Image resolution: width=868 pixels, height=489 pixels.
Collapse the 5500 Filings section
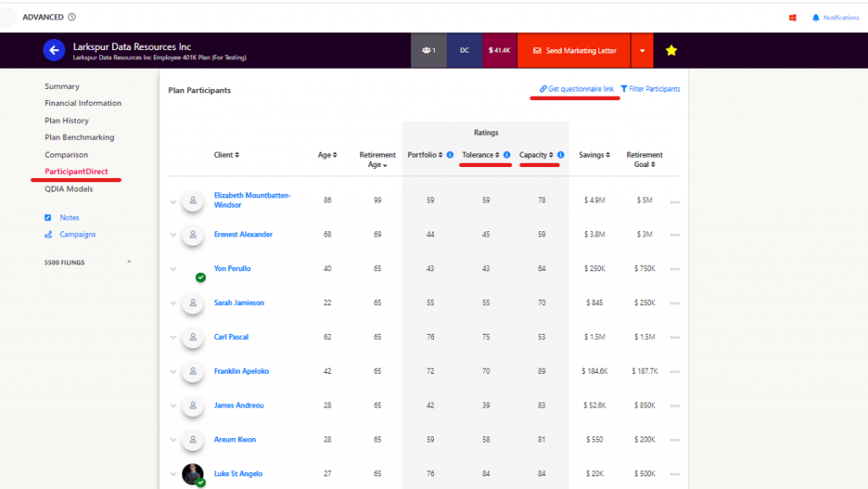(x=129, y=262)
